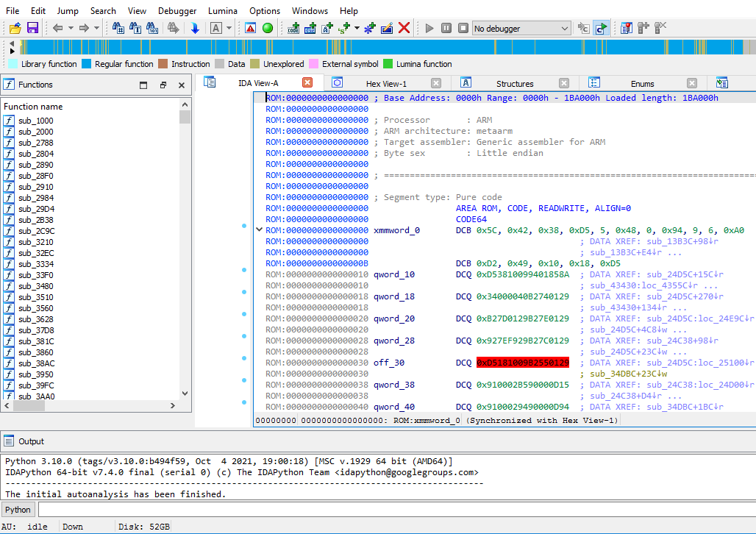Image resolution: width=756 pixels, height=534 pixels.
Task: Open the Debugger menu
Action: [x=177, y=11]
